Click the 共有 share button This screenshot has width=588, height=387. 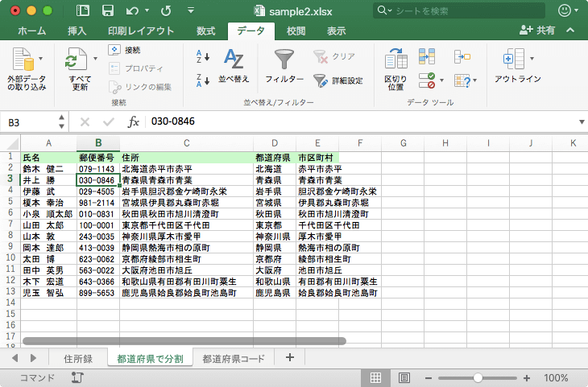[x=537, y=31]
